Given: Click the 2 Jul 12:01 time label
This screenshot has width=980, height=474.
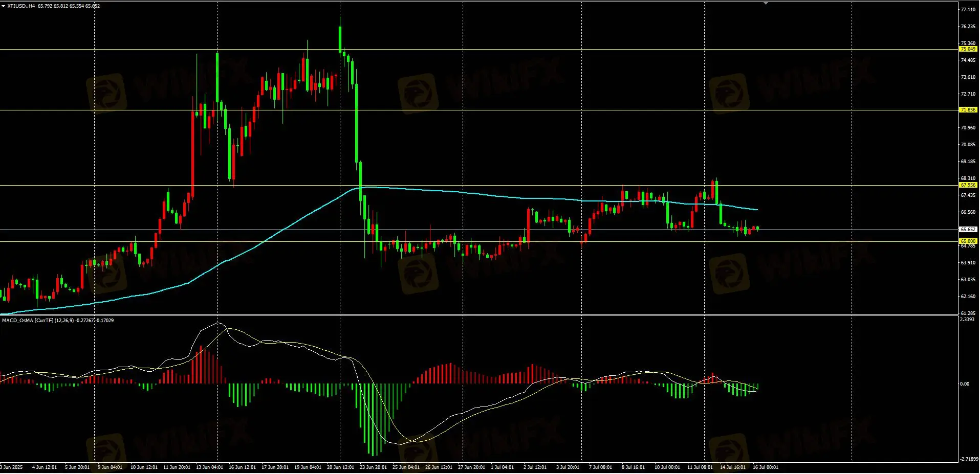Looking at the screenshot, I should click(535, 467).
